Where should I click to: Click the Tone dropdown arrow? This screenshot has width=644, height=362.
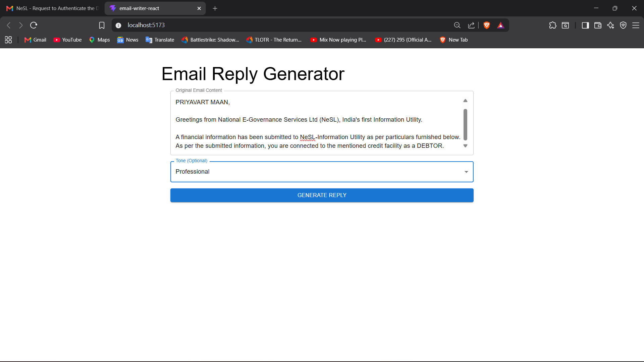[466, 172]
